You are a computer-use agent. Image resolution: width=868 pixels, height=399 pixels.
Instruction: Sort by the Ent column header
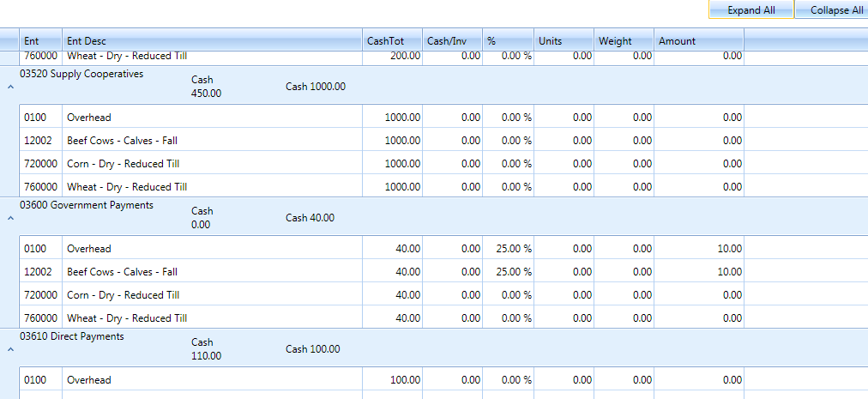(x=41, y=41)
